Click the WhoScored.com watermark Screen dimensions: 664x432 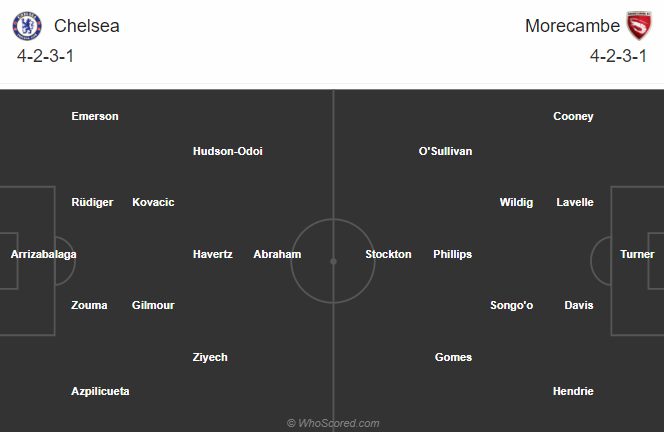[333, 423]
